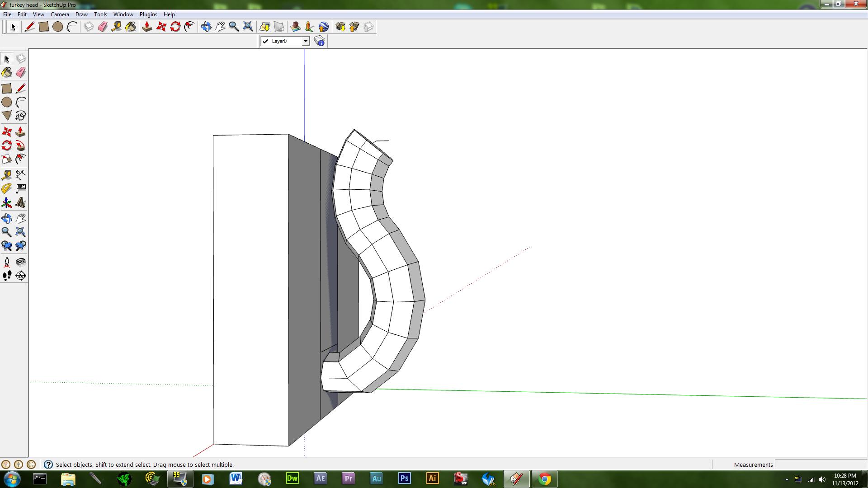Show hidden system tray icons
This screenshot has height=488, width=868.
[x=787, y=479]
